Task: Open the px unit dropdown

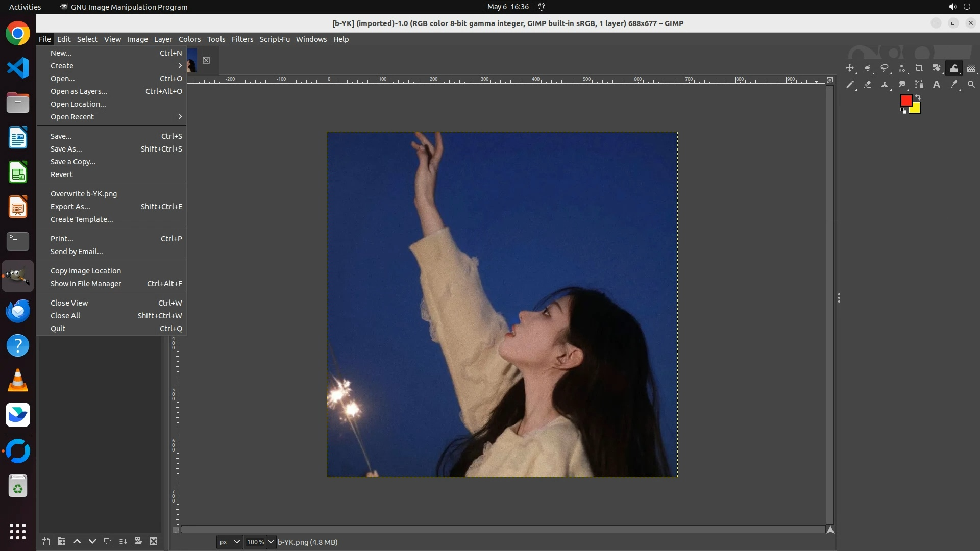Action: coord(229,542)
